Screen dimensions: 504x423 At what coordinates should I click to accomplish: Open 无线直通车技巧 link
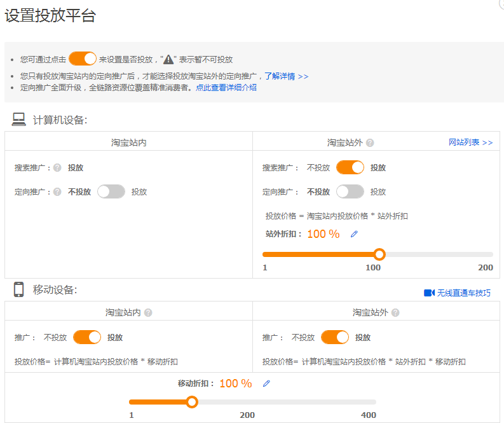(x=463, y=293)
